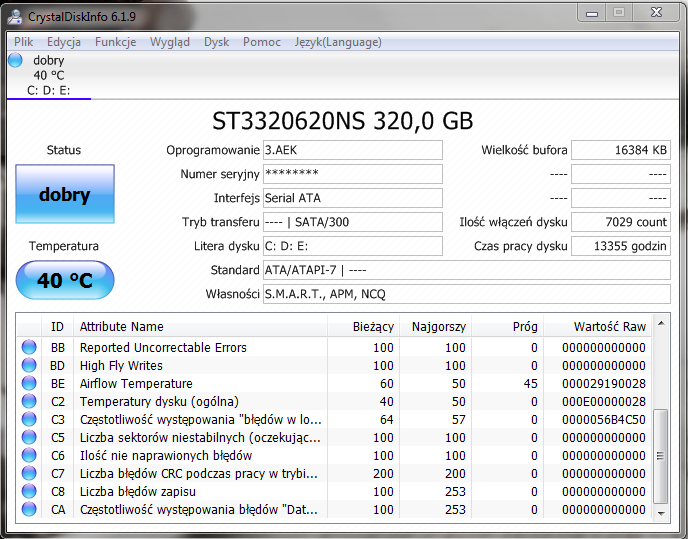688x539 pixels.
Task: Click the status orb of attribute C7
Action: pos(29,474)
